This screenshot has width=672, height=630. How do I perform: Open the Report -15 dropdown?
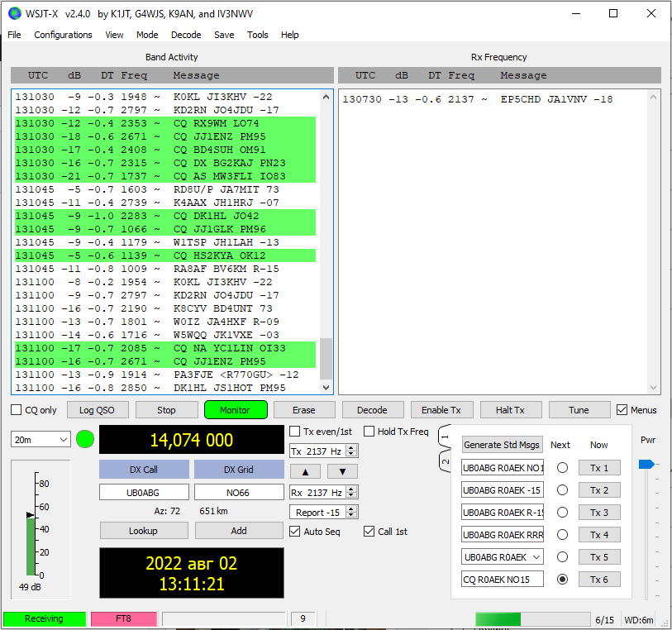352,511
